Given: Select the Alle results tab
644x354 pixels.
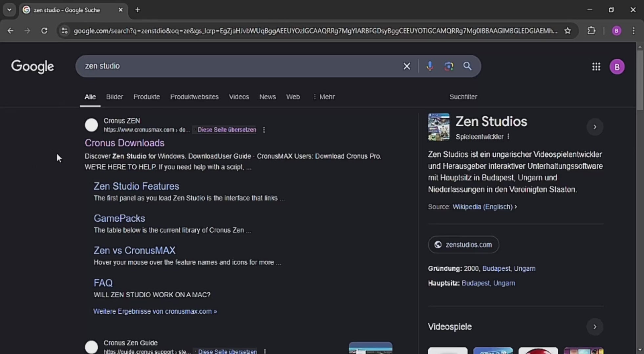Looking at the screenshot, I should click(x=90, y=97).
